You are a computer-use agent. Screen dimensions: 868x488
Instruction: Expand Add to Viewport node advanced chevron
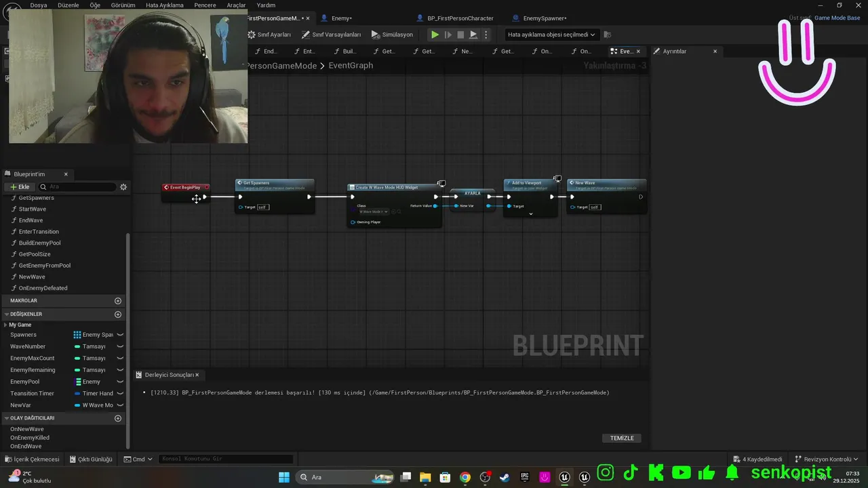(531, 214)
